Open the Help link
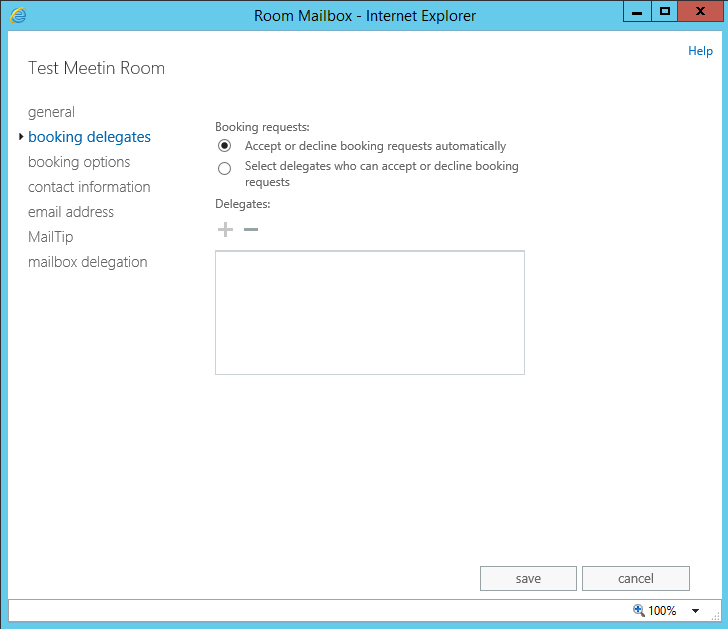 pyautogui.click(x=700, y=51)
